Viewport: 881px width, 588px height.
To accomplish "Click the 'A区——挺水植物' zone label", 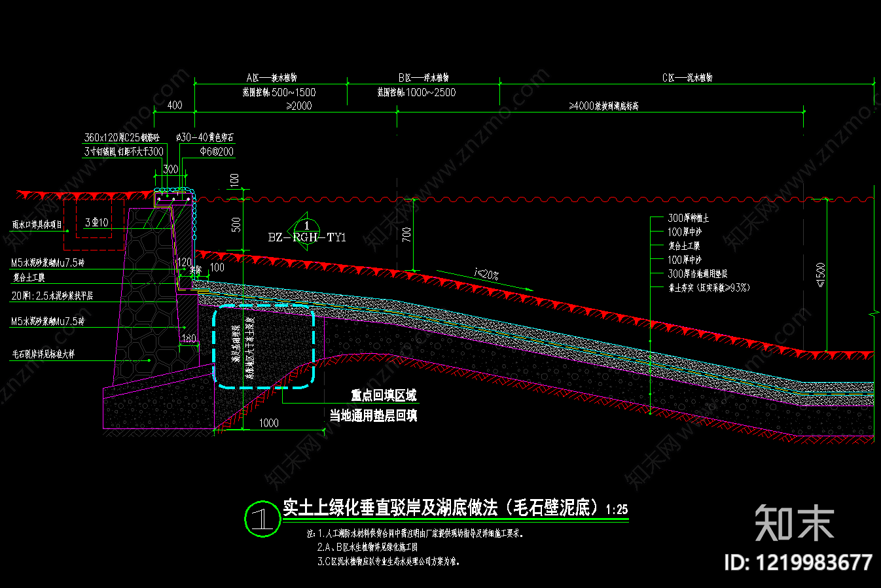I will tap(271, 78).
